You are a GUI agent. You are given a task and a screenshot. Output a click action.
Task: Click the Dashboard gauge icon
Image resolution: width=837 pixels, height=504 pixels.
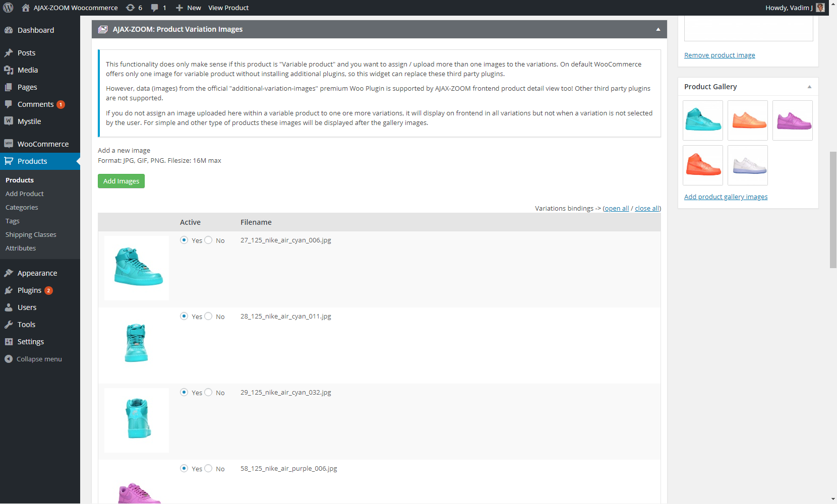click(9, 30)
